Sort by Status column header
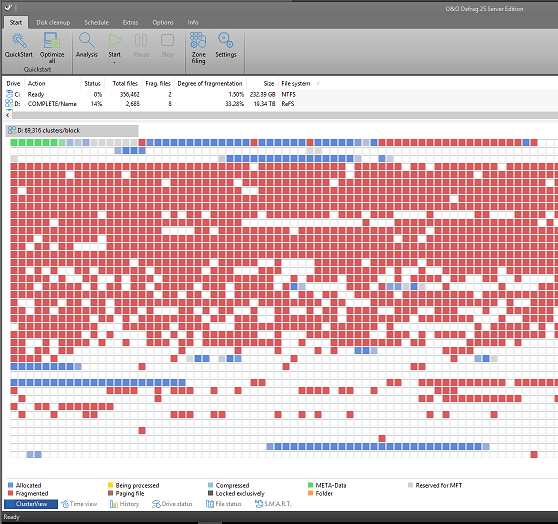 point(93,84)
